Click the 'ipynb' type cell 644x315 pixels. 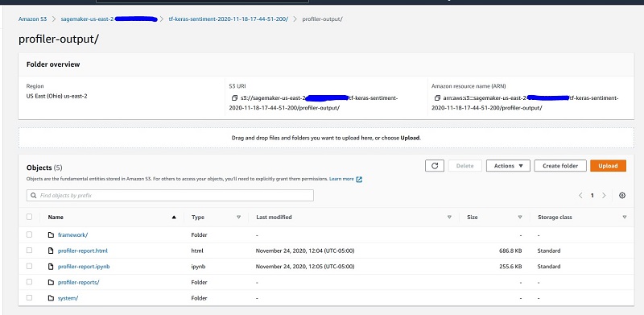click(198, 267)
